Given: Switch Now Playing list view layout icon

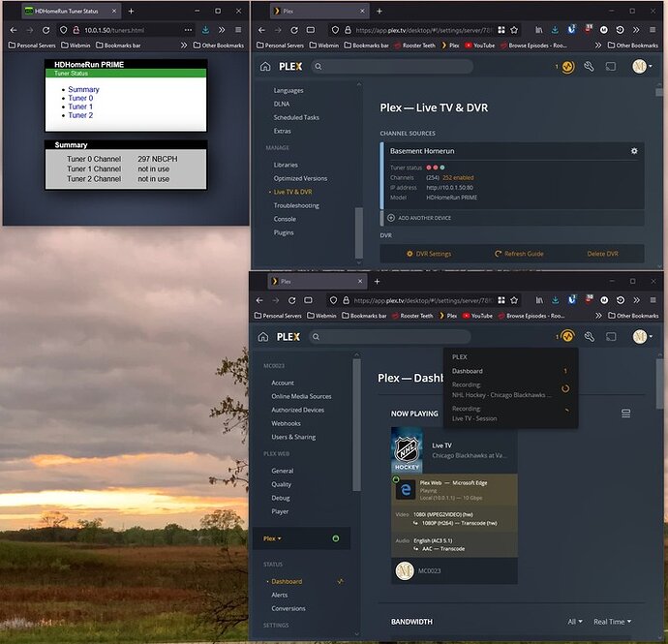Looking at the screenshot, I should 625,414.
